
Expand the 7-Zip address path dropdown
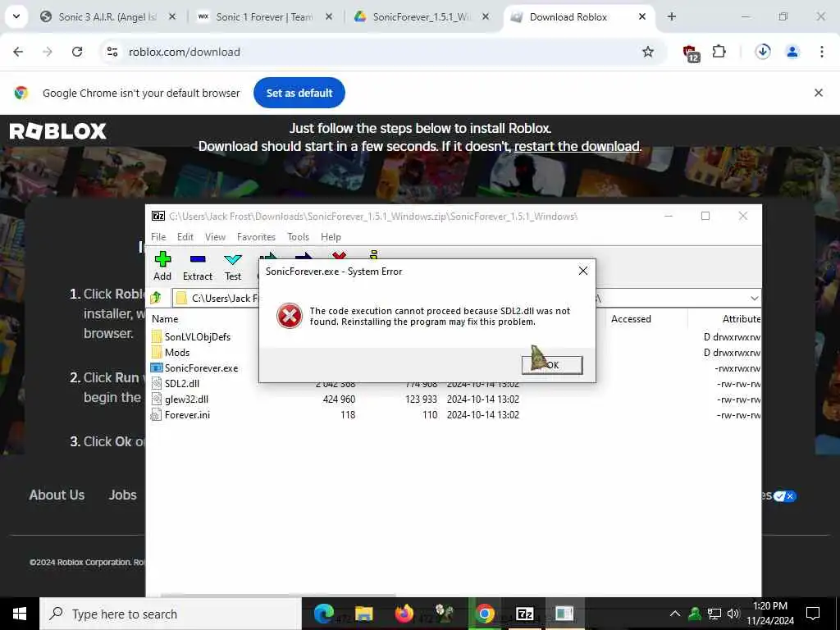[754, 298]
